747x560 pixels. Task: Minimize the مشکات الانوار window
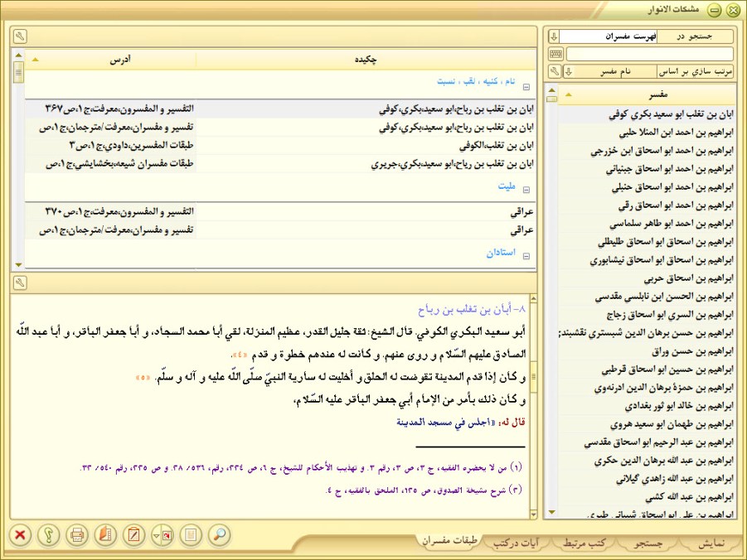tap(714, 11)
